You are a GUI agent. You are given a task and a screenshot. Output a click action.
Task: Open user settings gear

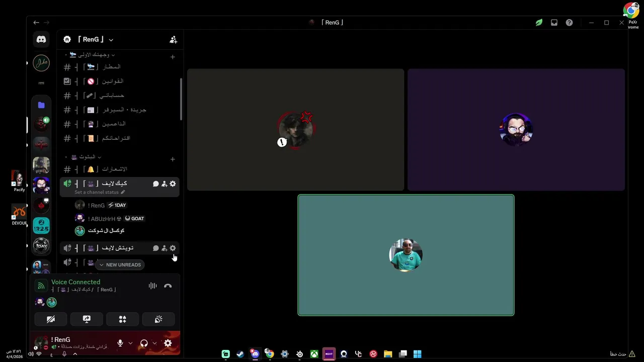(x=168, y=343)
